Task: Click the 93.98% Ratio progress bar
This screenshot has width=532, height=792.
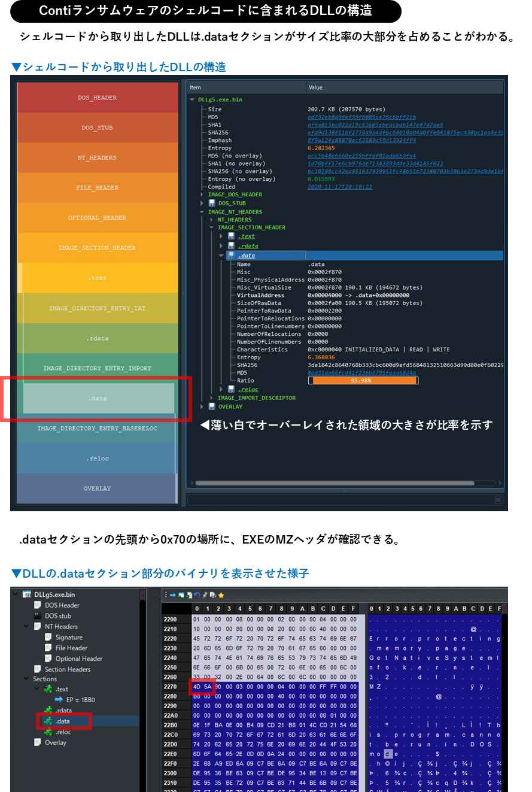Action: [363, 380]
